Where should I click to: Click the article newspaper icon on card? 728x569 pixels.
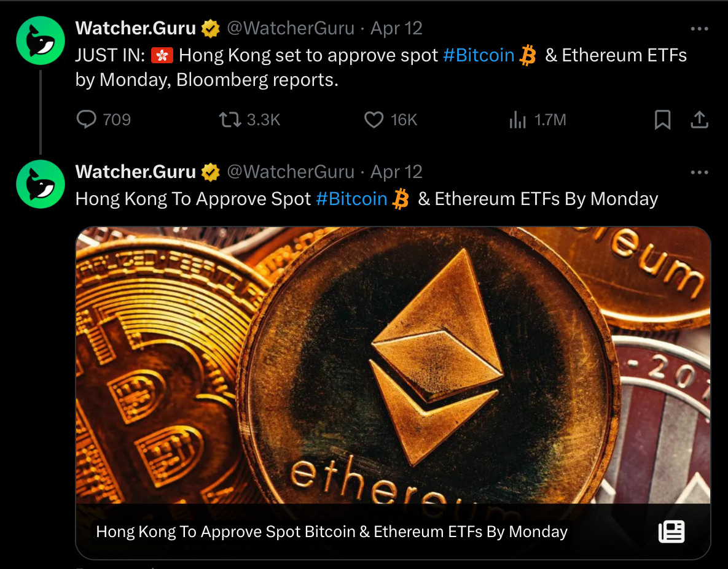click(671, 532)
